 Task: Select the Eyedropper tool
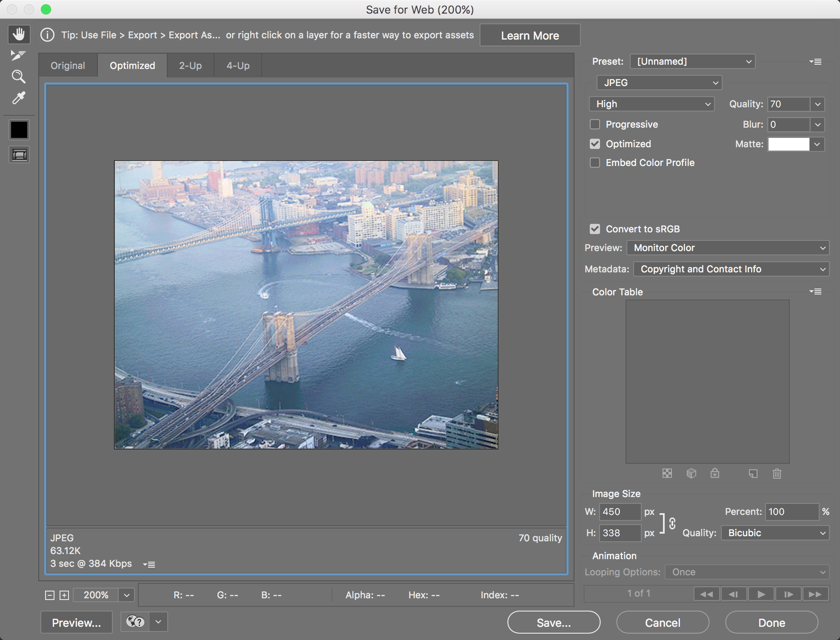(19, 98)
